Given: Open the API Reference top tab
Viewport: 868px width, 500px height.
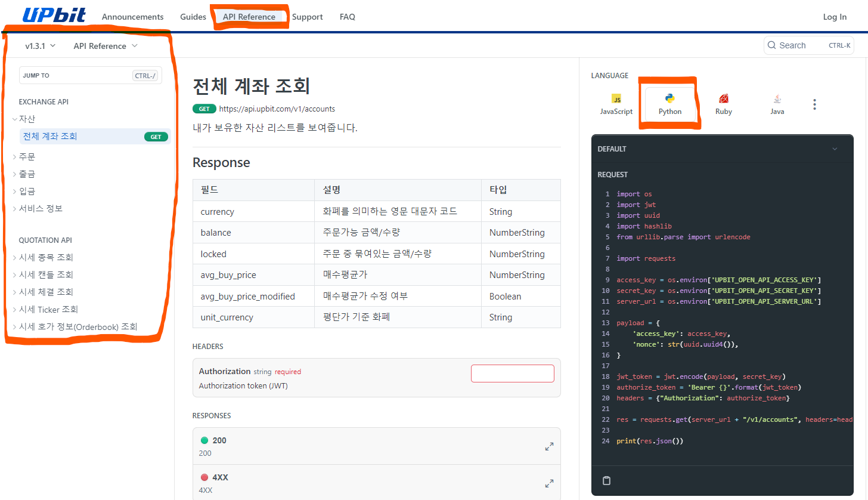Looking at the screenshot, I should pyautogui.click(x=249, y=17).
